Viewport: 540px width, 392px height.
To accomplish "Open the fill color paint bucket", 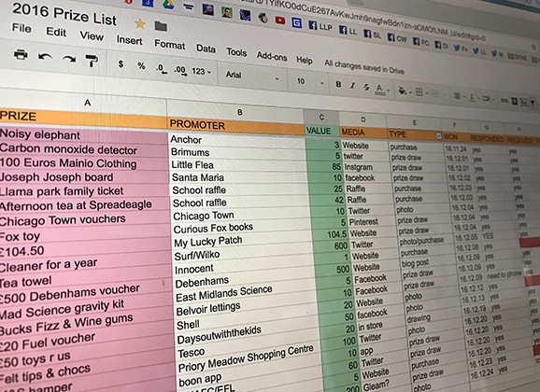I will pos(402,91).
